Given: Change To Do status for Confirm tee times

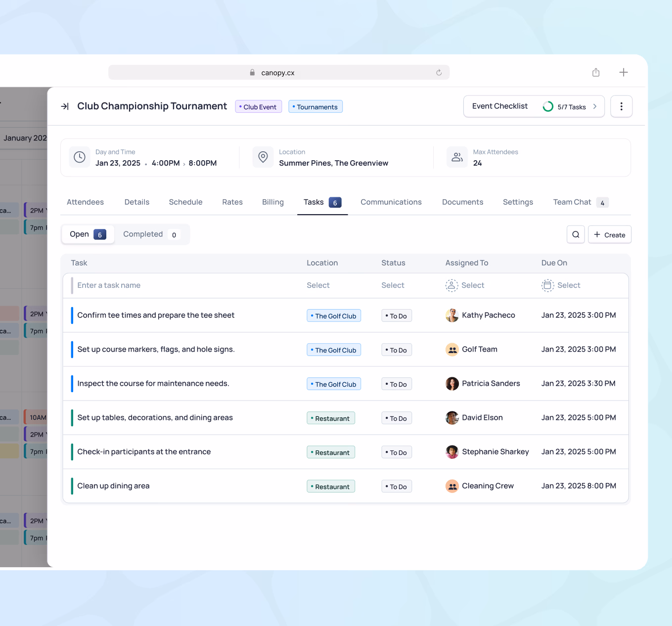Looking at the screenshot, I should coord(397,316).
